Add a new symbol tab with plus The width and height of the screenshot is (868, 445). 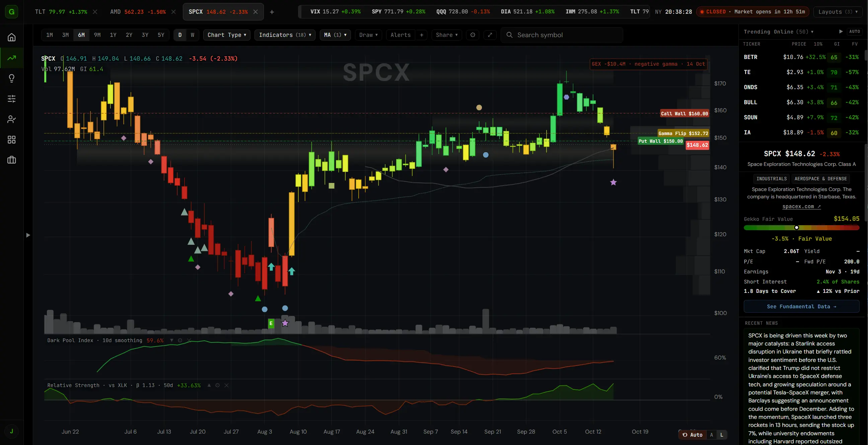tap(272, 12)
